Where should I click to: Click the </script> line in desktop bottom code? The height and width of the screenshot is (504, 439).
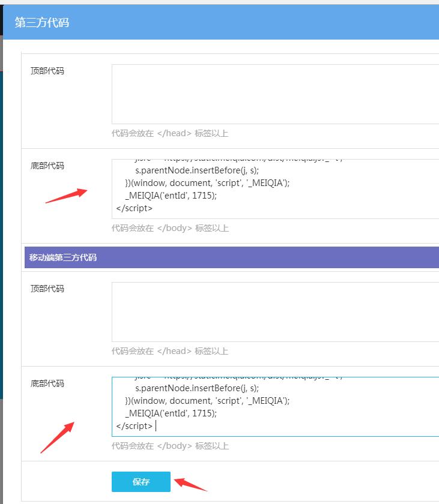point(134,208)
